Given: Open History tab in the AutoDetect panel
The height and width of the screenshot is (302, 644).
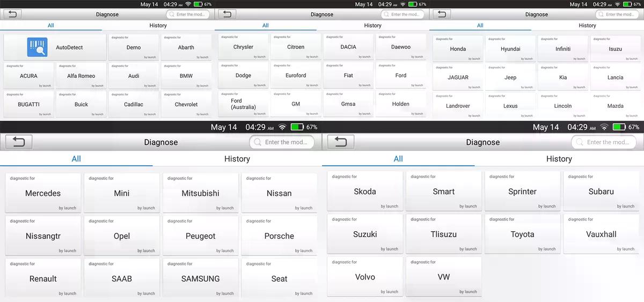Looking at the screenshot, I should 158,25.
